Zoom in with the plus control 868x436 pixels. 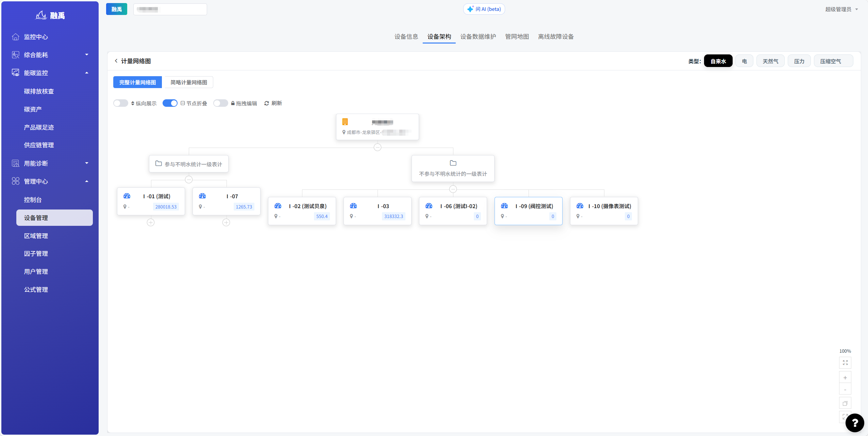pos(845,378)
